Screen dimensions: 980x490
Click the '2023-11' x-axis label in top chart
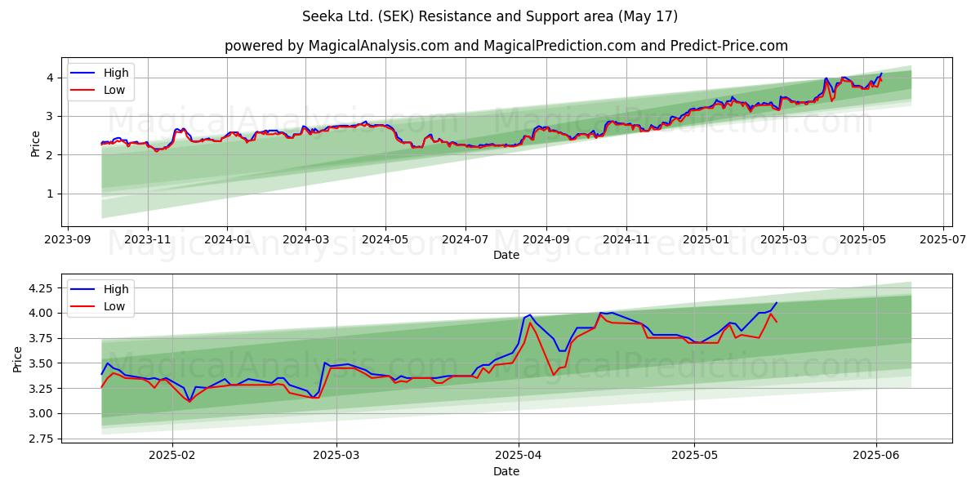point(147,240)
